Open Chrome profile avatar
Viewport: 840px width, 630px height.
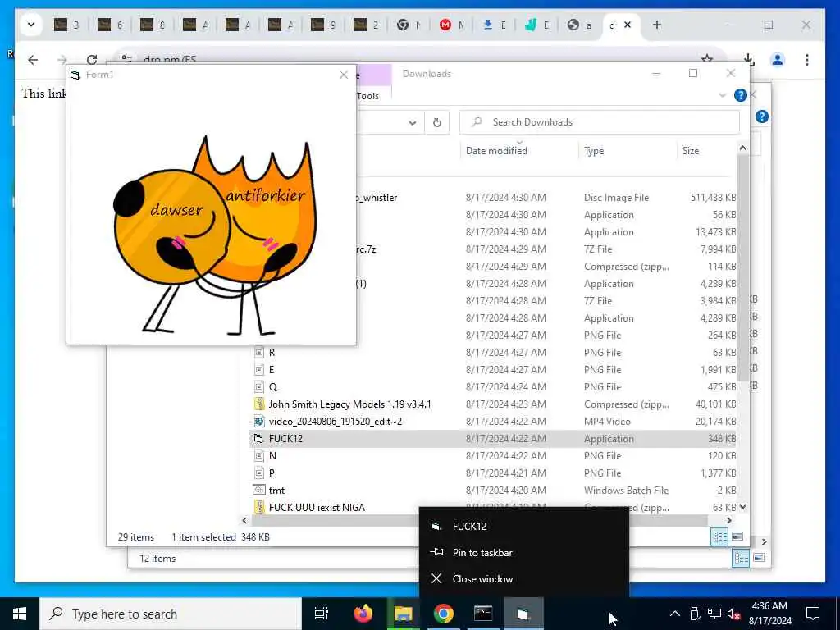coord(778,60)
